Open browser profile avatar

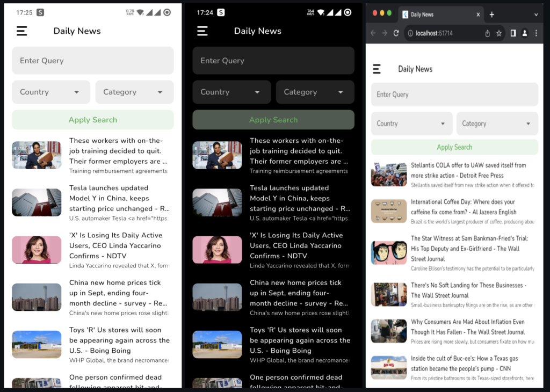coord(525,33)
